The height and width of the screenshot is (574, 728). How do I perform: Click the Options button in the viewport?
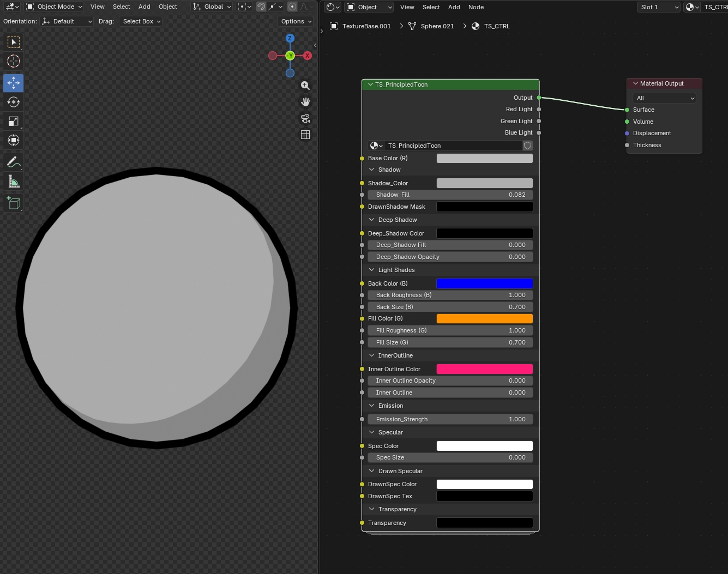[x=296, y=21]
